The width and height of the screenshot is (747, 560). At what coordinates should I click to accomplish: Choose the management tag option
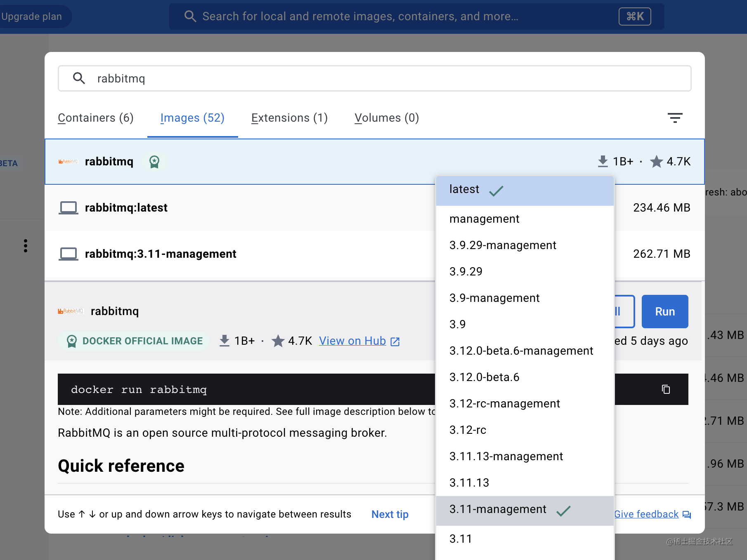pyautogui.click(x=484, y=219)
